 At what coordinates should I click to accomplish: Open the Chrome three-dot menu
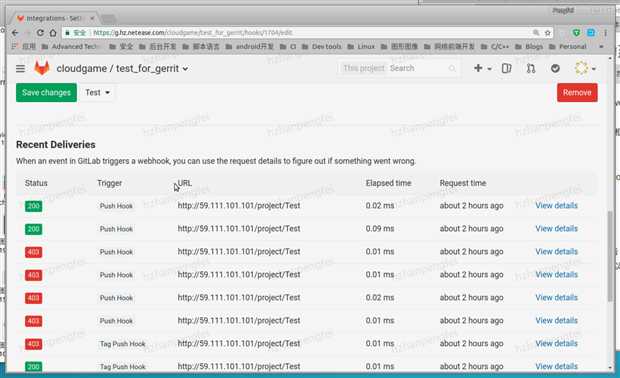pos(605,33)
